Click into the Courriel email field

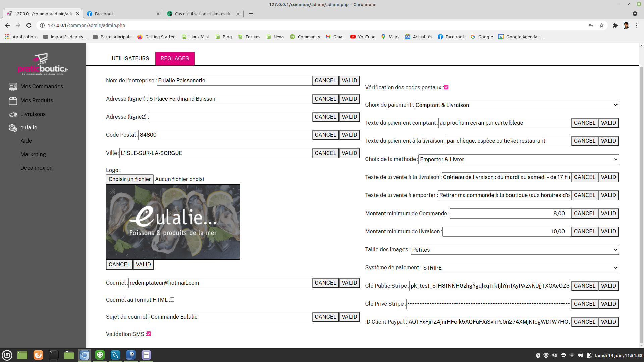pos(220,283)
